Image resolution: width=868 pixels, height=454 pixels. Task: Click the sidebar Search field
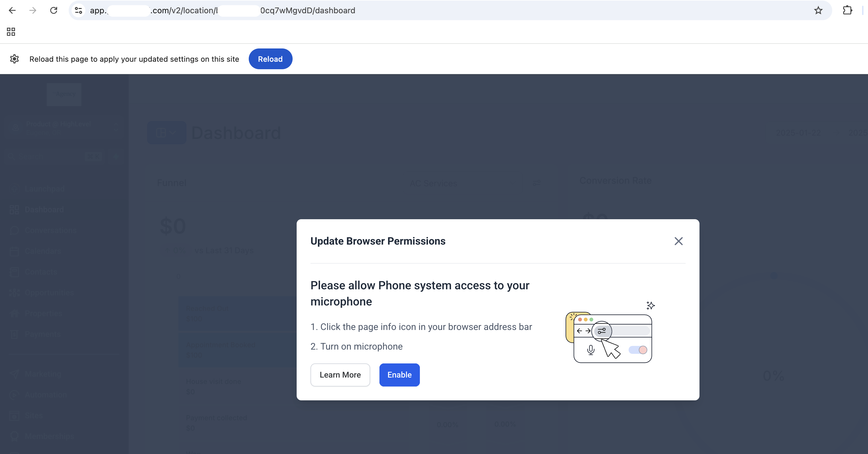coord(47,157)
